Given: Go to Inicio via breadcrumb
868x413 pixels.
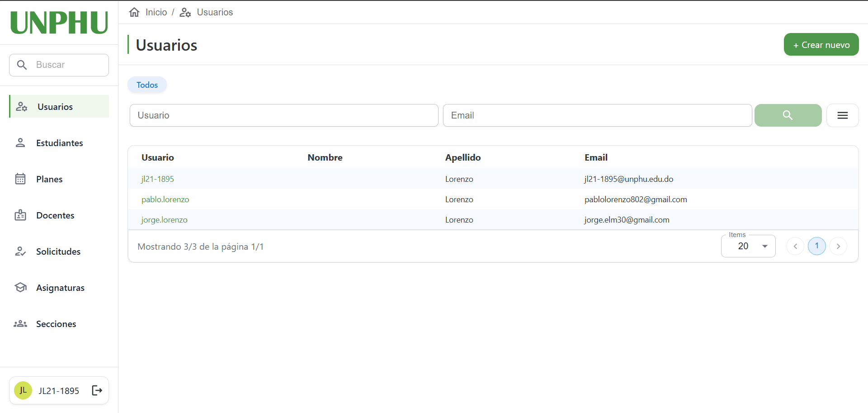Looking at the screenshot, I should (156, 12).
